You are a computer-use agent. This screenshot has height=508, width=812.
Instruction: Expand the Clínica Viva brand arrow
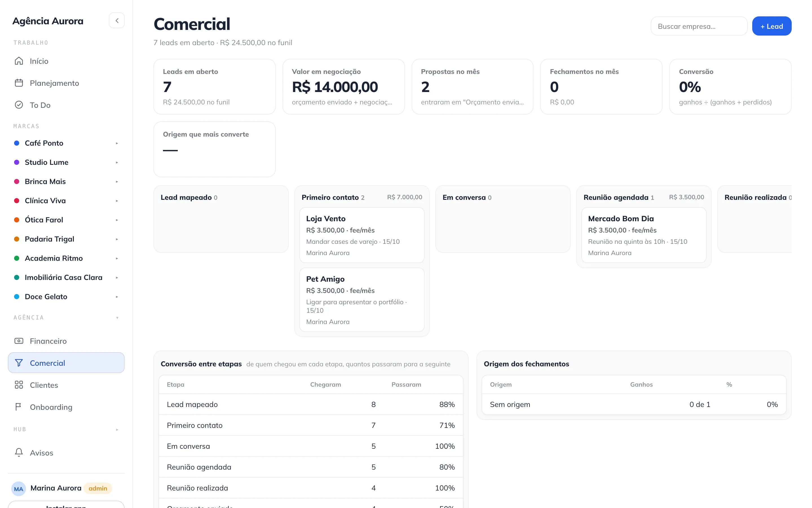click(x=117, y=201)
